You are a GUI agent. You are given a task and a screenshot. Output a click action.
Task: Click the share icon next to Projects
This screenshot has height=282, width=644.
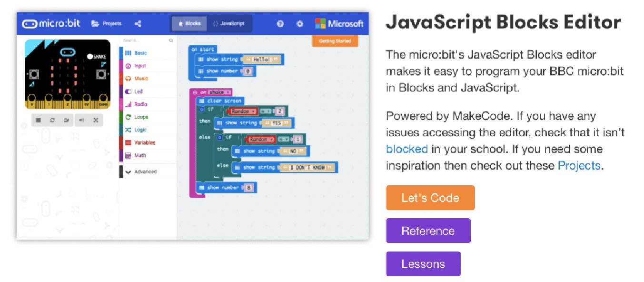(138, 23)
